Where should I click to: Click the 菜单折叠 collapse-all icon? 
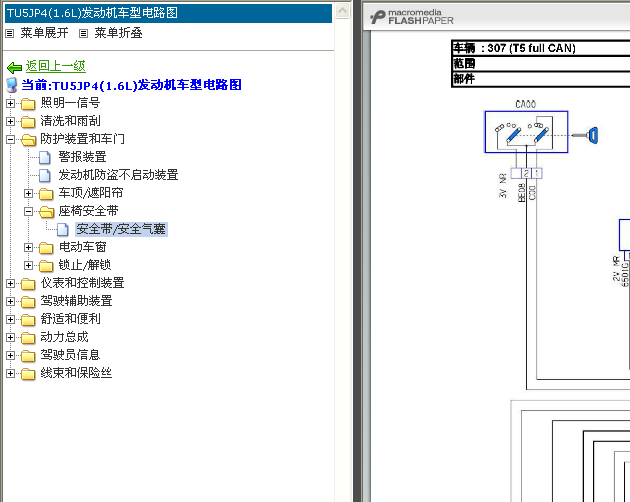[x=83, y=33]
